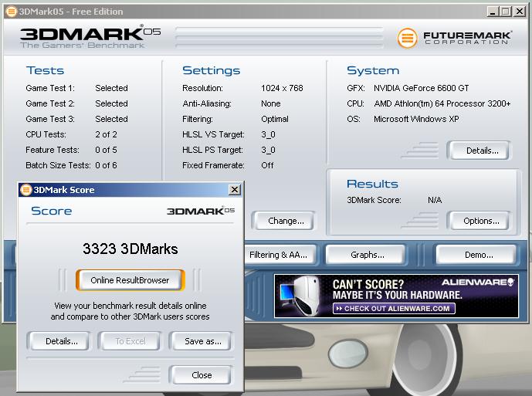Open the Graphs... button
The image size is (532, 396).
(x=367, y=255)
